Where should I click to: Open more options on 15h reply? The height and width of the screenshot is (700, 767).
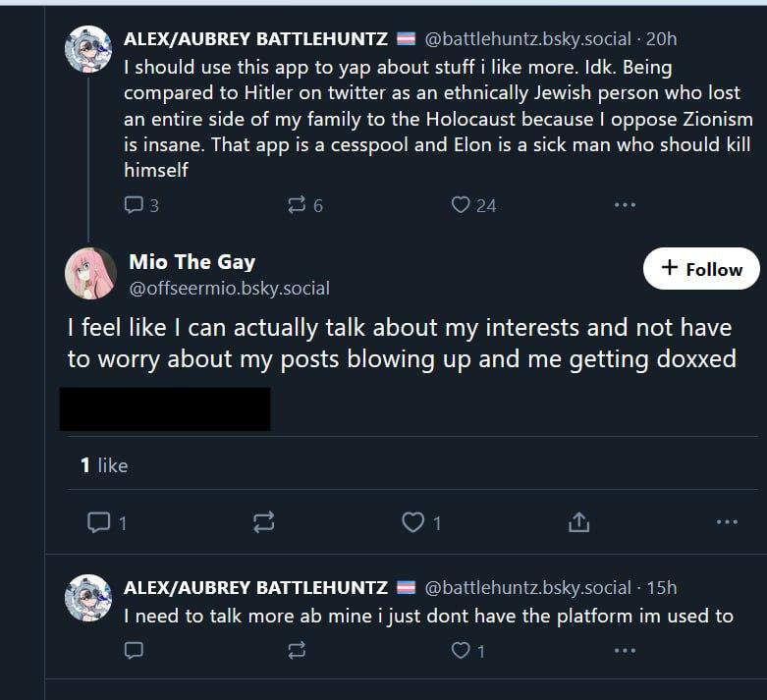click(625, 650)
